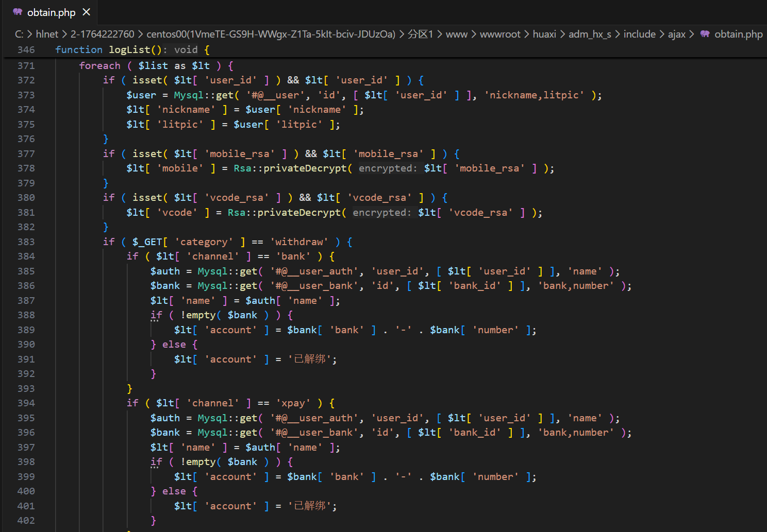Show the adm_hx_s breadcrumb folder contents
This screenshot has height=532, width=767.
(590, 34)
